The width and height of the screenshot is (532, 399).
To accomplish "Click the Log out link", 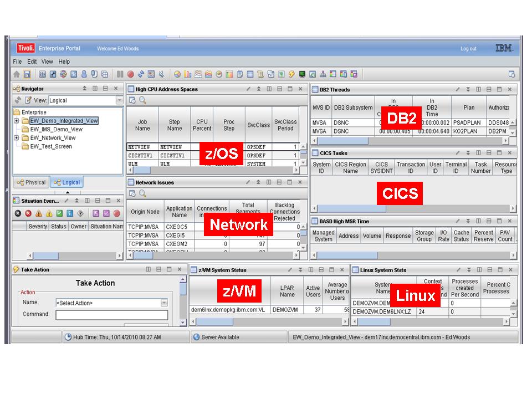I will (468, 49).
